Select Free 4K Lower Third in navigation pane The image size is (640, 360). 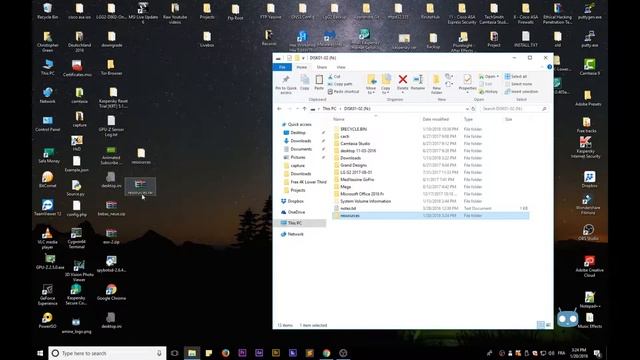point(308,182)
